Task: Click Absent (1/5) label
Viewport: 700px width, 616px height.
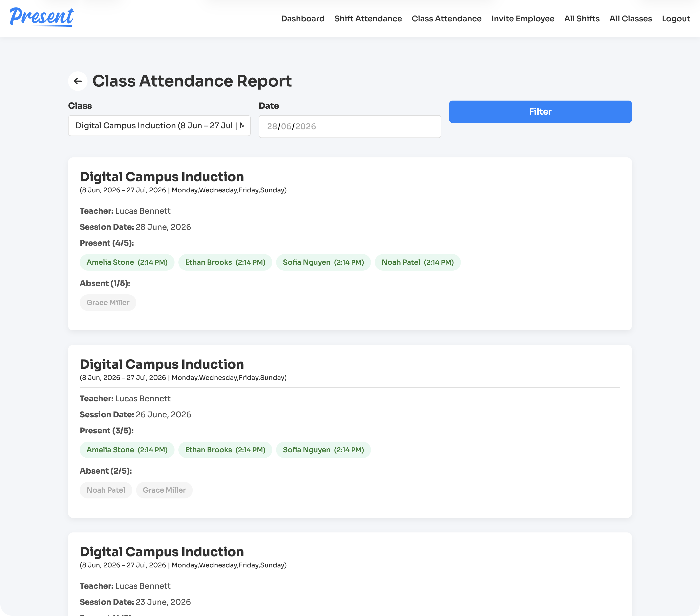Action: (105, 284)
